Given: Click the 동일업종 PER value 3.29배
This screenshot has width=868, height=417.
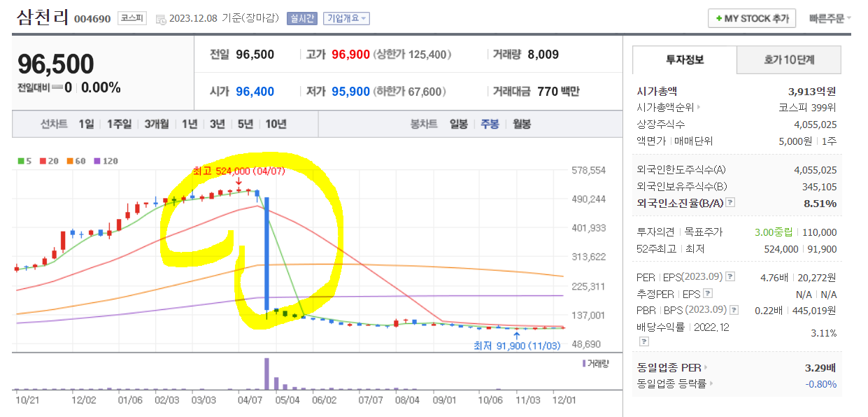Looking at the screenshot, I should point(820,367).
